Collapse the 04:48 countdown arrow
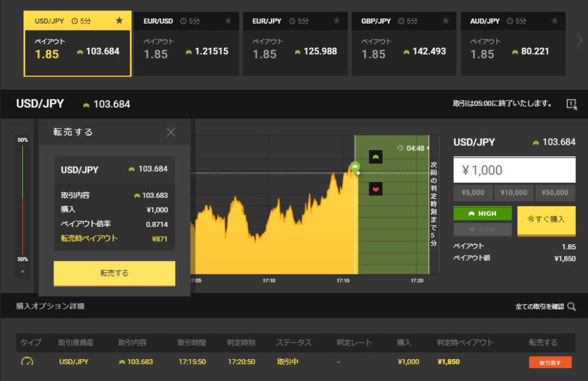This screenshot has height=381, width=588. point(428,148)
